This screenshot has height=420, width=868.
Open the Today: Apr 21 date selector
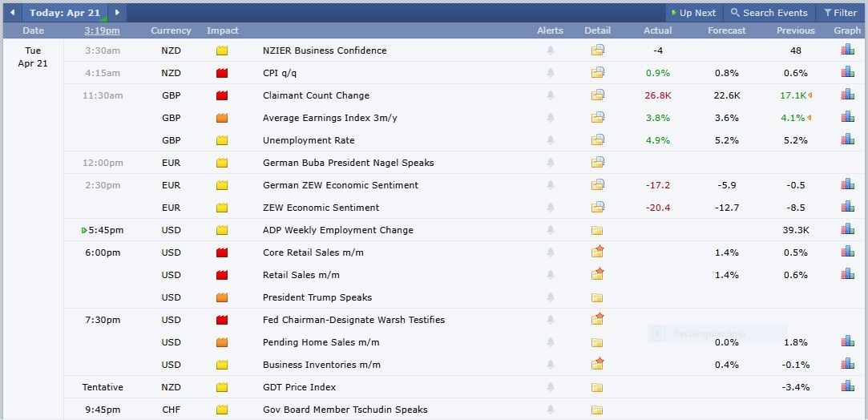tap(63, 13)
